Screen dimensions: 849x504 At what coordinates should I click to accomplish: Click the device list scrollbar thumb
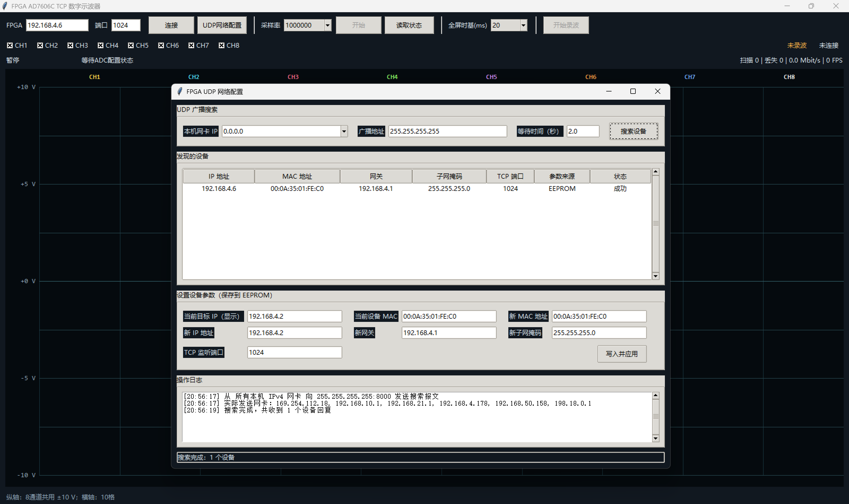656,223
